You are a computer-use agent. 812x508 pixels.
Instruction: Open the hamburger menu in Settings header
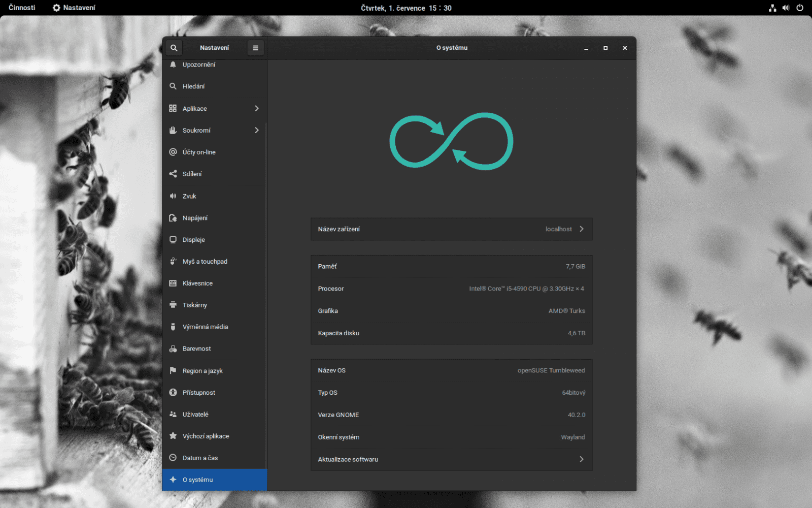coord(255,47)
